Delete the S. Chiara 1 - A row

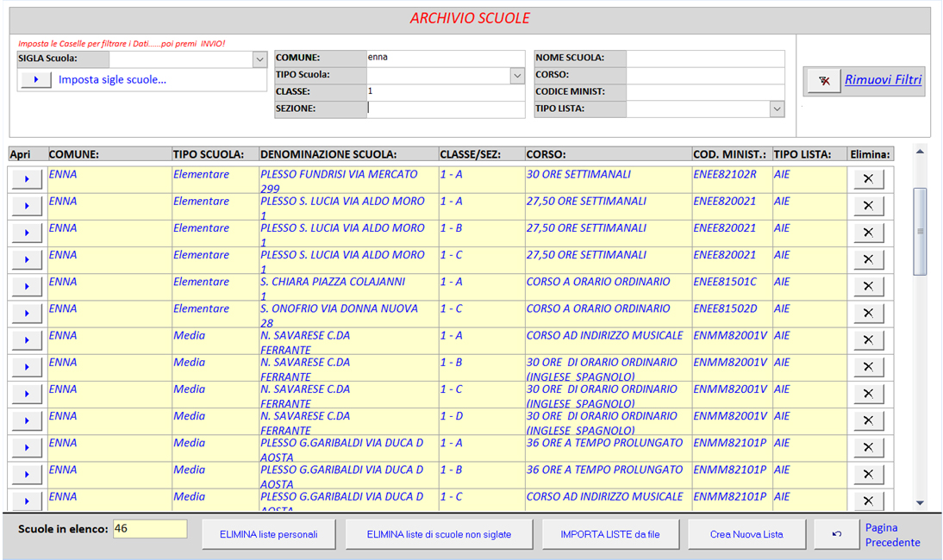click(x=868, y=286)
